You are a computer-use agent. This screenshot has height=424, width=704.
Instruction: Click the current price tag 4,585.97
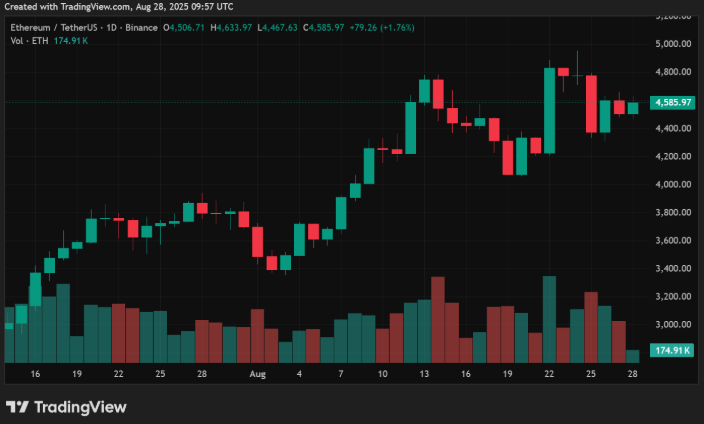pos(673,102)
